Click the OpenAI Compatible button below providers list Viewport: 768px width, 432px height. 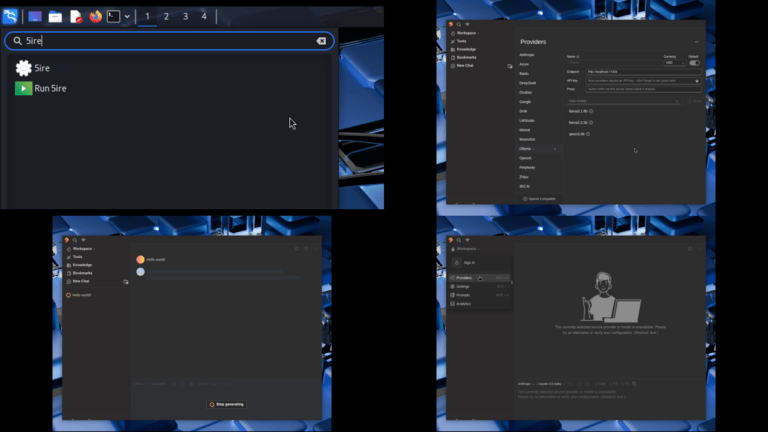coord(539,199)
